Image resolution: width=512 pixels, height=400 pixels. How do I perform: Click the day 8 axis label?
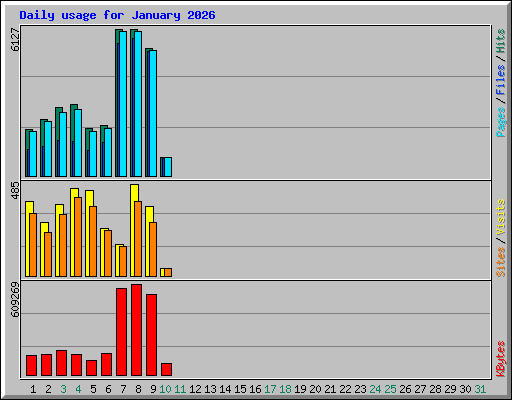[x=138, y=389]
